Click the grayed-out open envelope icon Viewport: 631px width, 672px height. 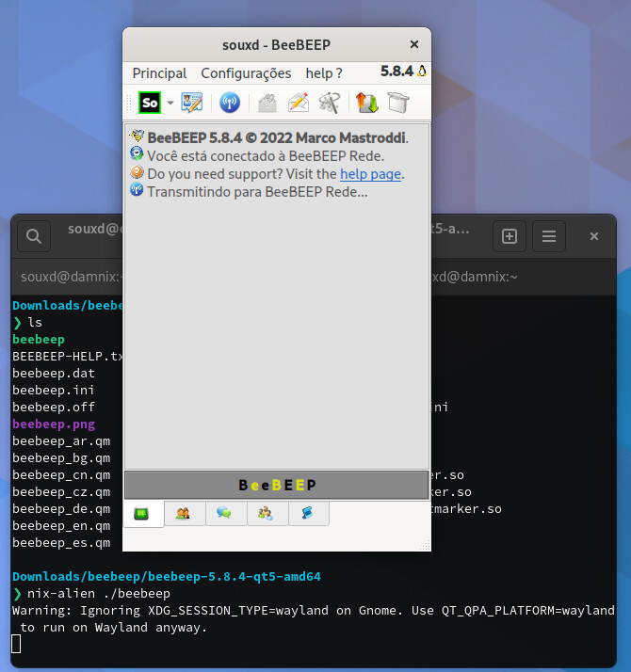[267, 103]
